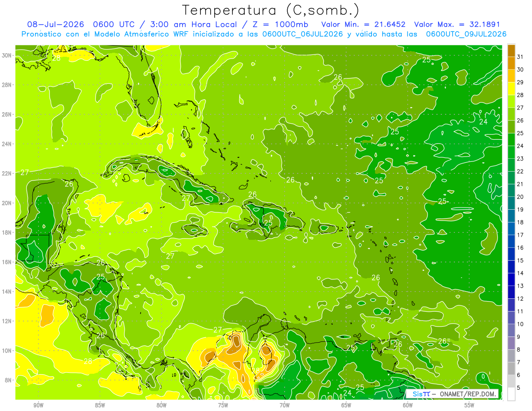Click the 25 contour label over Hispaniola
The width and height of the screenshot is (532, 411).
(x=268, y=223)
